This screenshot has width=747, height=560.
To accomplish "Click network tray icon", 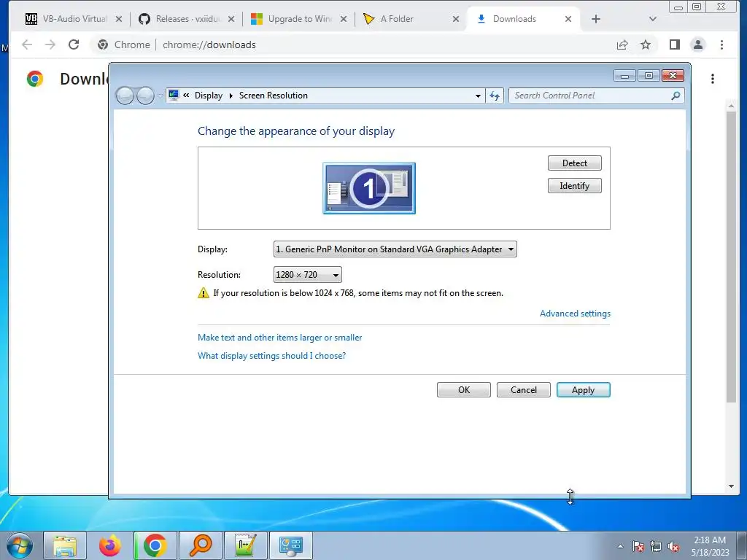I will 656,546.
